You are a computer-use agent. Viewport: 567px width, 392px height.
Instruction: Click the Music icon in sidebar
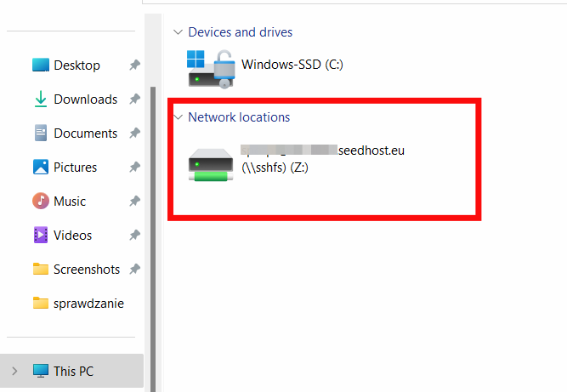click(41, 202)
